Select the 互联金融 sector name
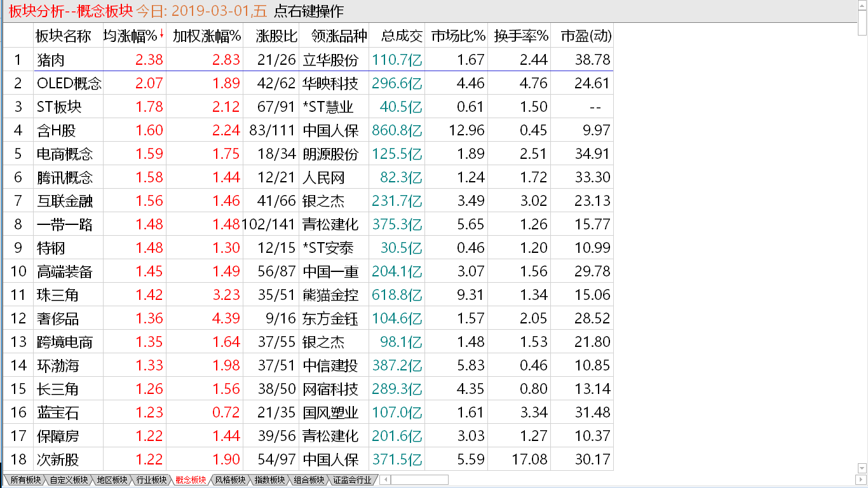868x488 pixels. (65, 201)
